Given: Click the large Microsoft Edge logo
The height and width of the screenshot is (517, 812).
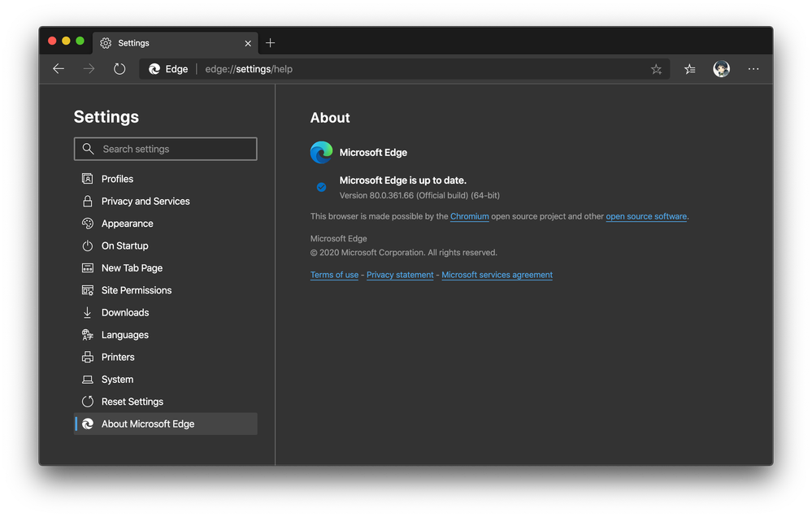Looking at the screenshot, I should [x=322, y=152].
